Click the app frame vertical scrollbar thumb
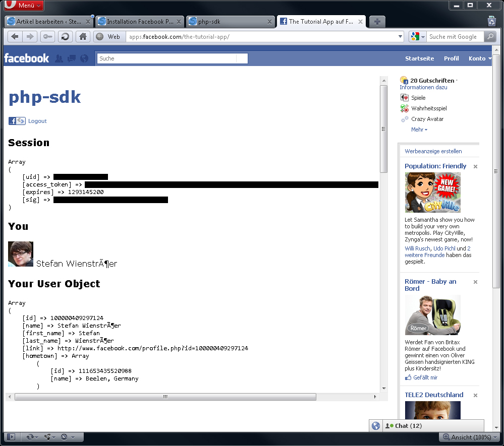 point(384,129)
